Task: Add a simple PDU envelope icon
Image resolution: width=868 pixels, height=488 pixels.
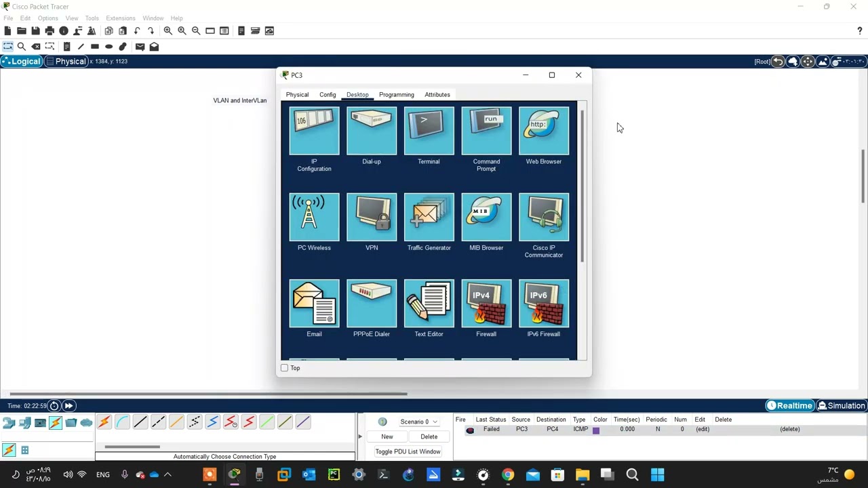Action: coord(140,46)
